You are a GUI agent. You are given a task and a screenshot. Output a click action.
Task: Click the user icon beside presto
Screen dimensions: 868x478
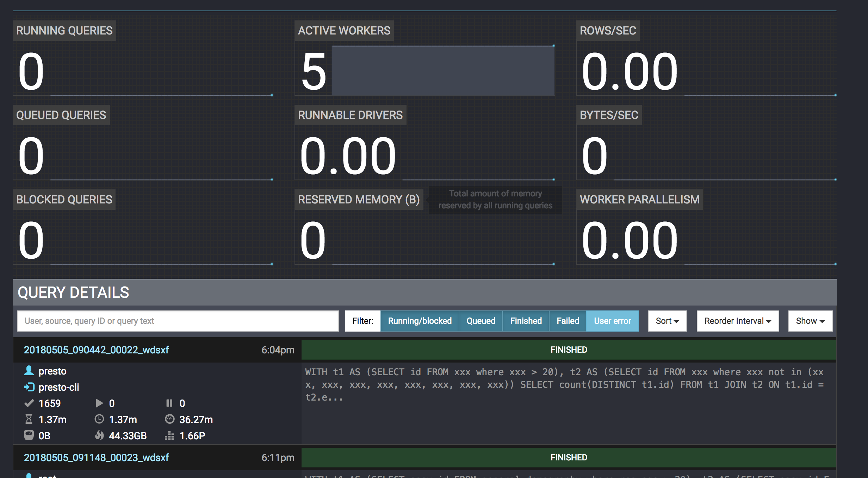29,371
